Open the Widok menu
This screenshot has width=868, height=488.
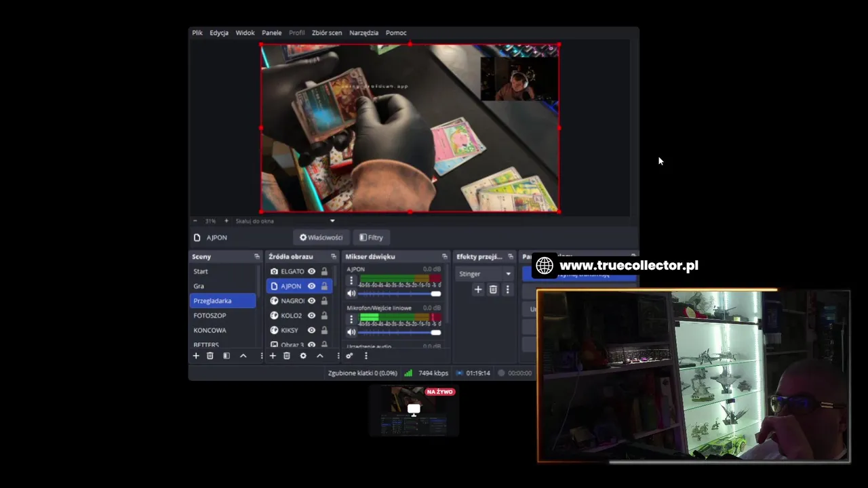245,33
